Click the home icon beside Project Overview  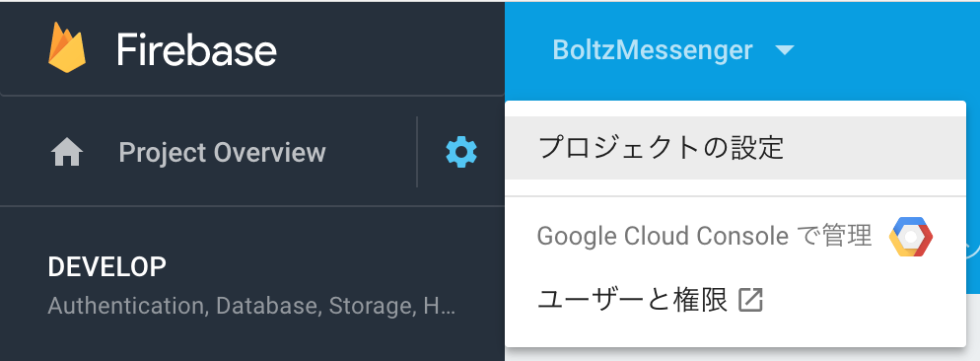67,153
